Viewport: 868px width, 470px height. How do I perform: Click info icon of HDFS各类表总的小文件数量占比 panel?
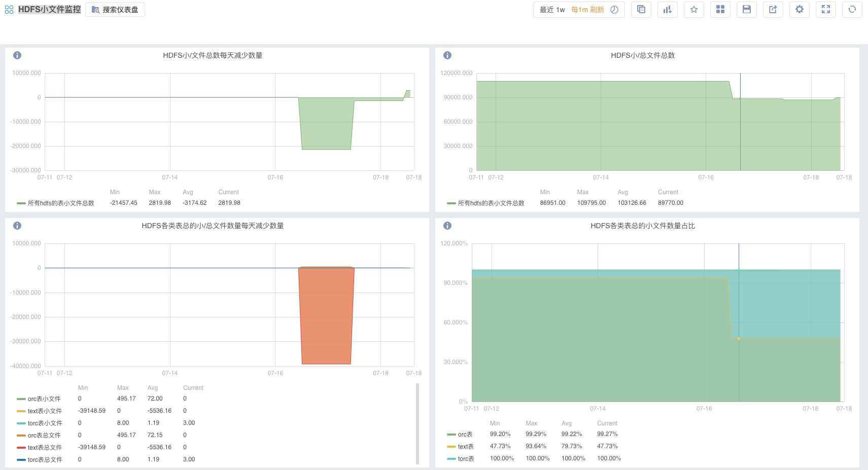coord(447,226)
